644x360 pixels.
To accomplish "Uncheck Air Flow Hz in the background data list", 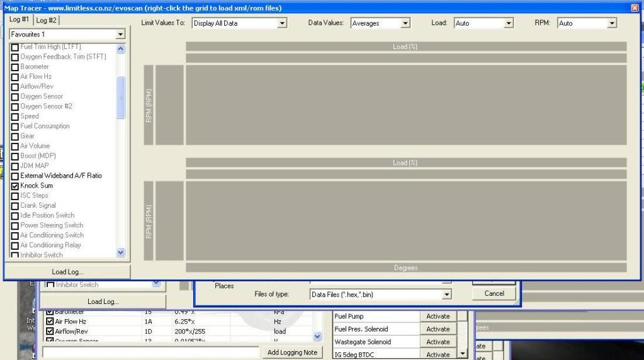I will coord(50,322).
